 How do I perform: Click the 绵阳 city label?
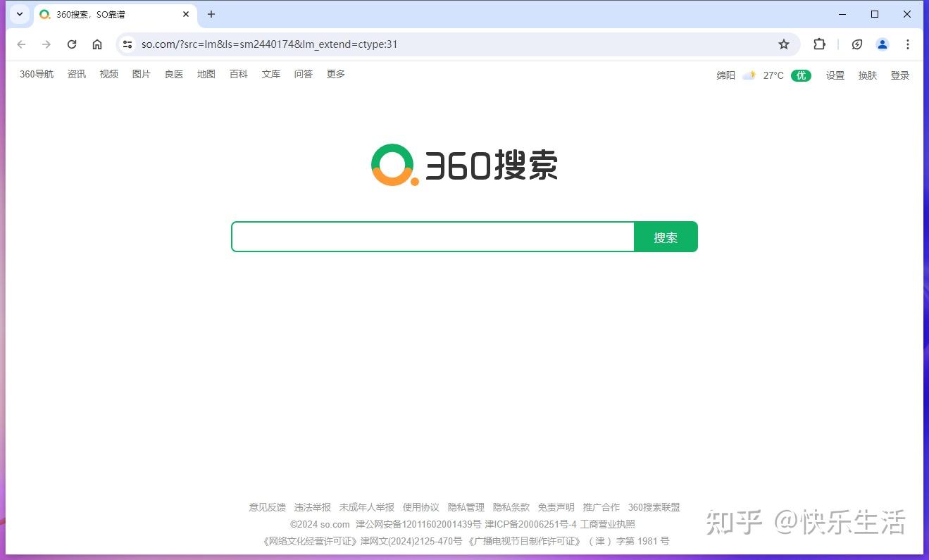(x=726, y=75)
